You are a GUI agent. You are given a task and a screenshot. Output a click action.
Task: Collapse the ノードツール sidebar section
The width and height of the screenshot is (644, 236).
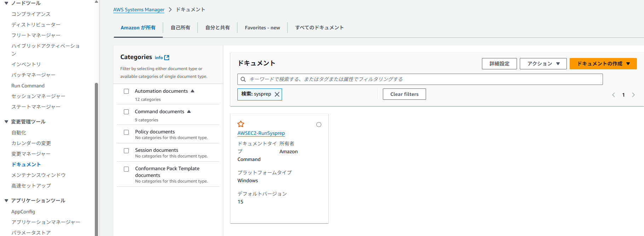6,3
